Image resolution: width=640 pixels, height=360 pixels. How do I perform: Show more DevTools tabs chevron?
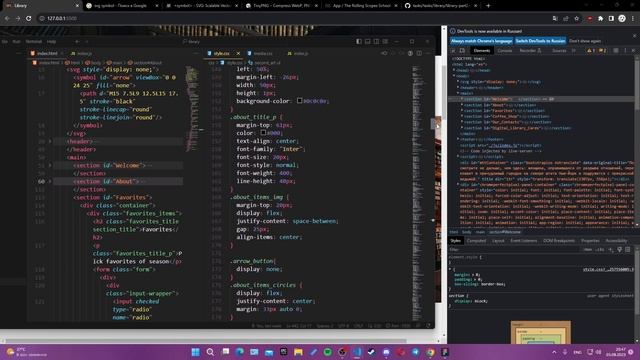click(574, 51)
